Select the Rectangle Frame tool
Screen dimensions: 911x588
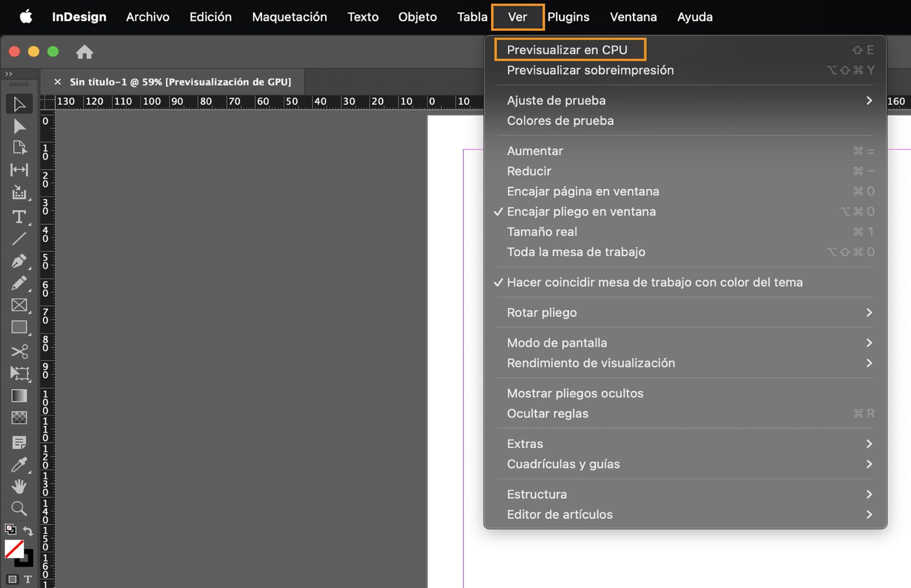19,305
